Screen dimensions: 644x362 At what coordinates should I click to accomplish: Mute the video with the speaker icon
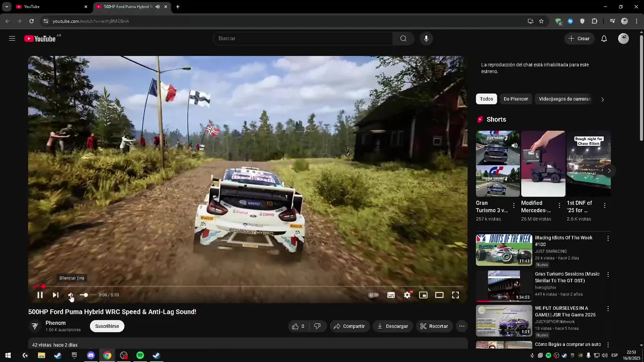pos(71,295)
